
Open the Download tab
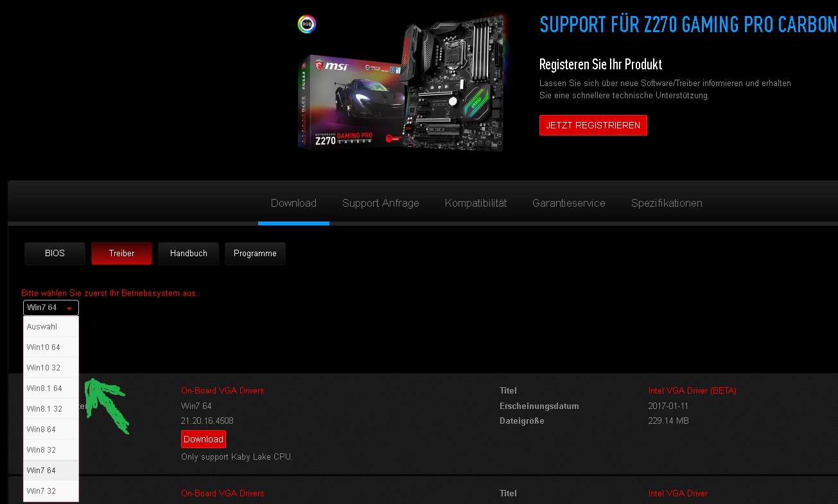point(293,203)
